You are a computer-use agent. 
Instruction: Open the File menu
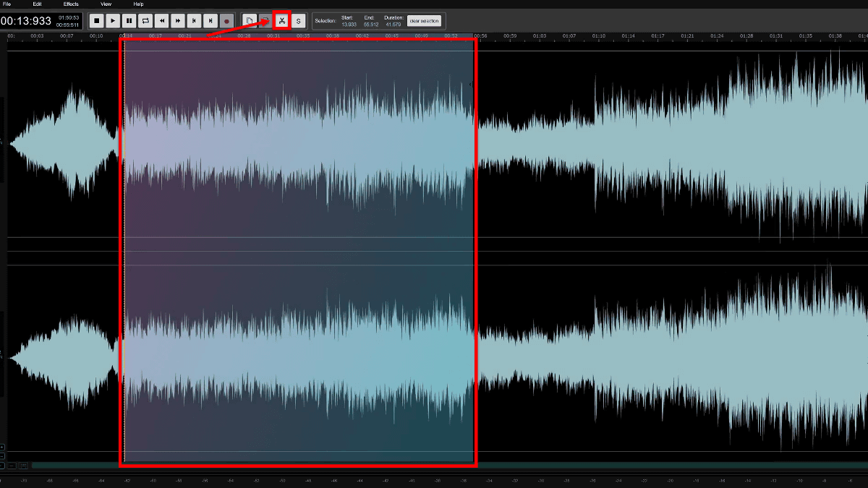(7, 4)
